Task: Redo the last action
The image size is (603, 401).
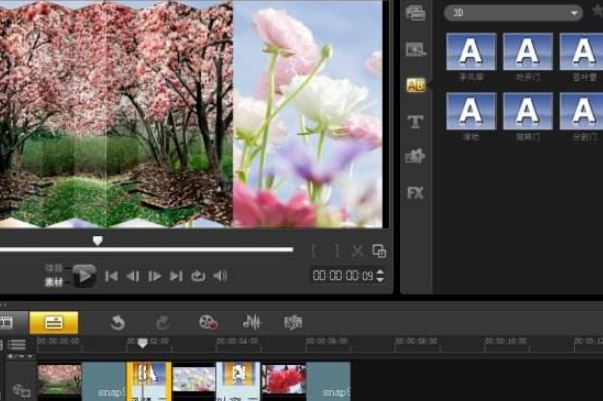Action: (x=163, y=323)
